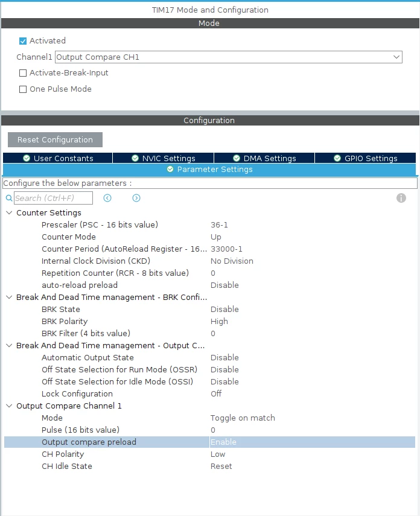Select the Prescaler (PSC) row label
Viewport: 420px width, 516px height.
tap(100, 225)
